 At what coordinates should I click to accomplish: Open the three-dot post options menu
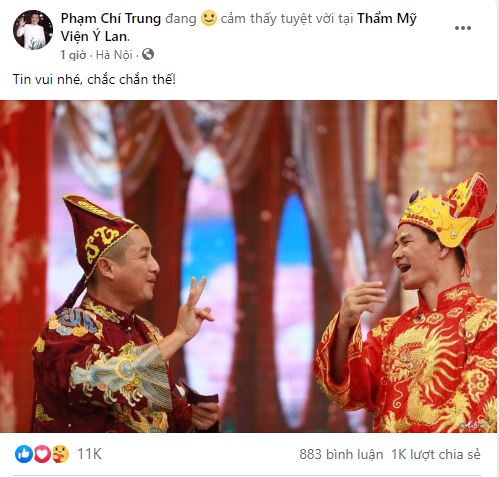[x=463, y=28]
